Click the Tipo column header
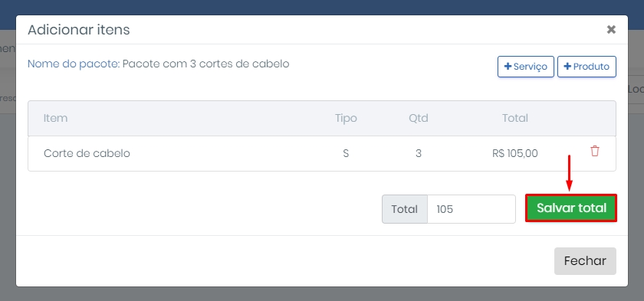644x301 pixels. pyautogui.click(x=346, y=118)
